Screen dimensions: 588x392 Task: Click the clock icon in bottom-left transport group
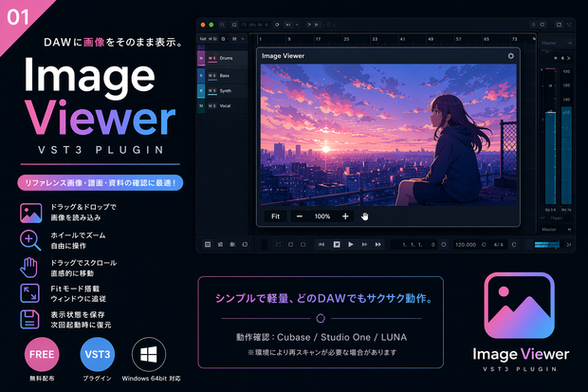click(x=245, y=245)
